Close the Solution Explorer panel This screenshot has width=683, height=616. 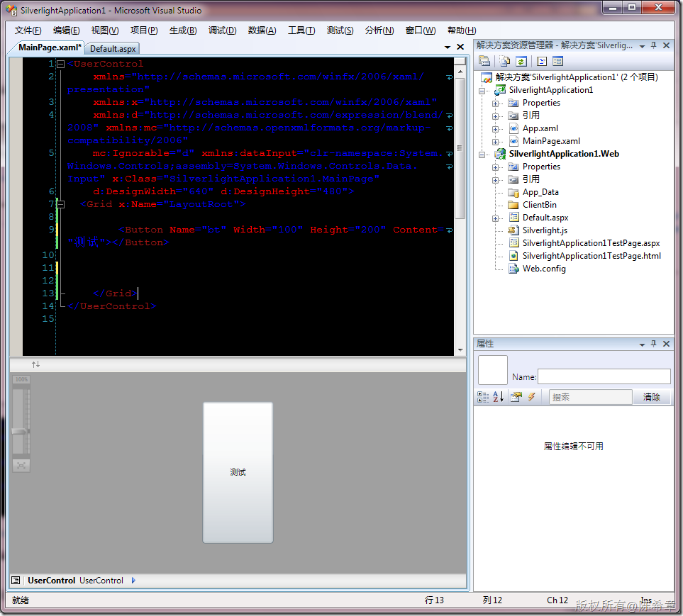coord(666,45)
